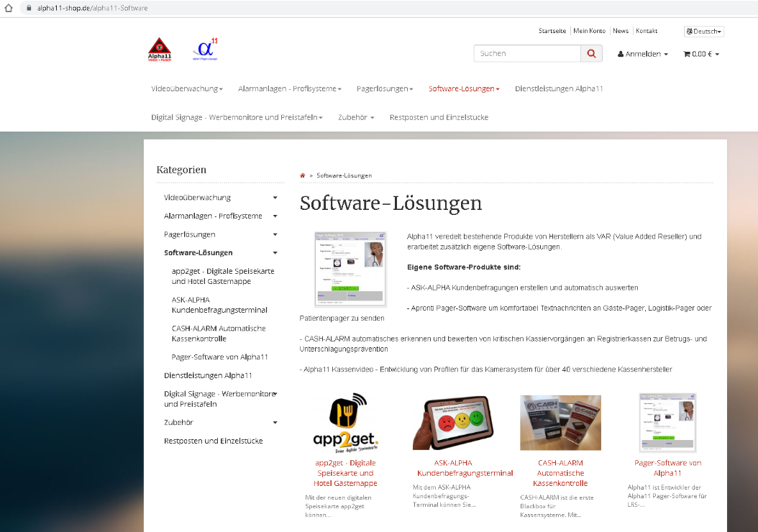Image resolution: width=758 pixels, height=532 pixels.
Task: Open the ASK-ALPHA smiley tablet image
Action: point(453,423)
